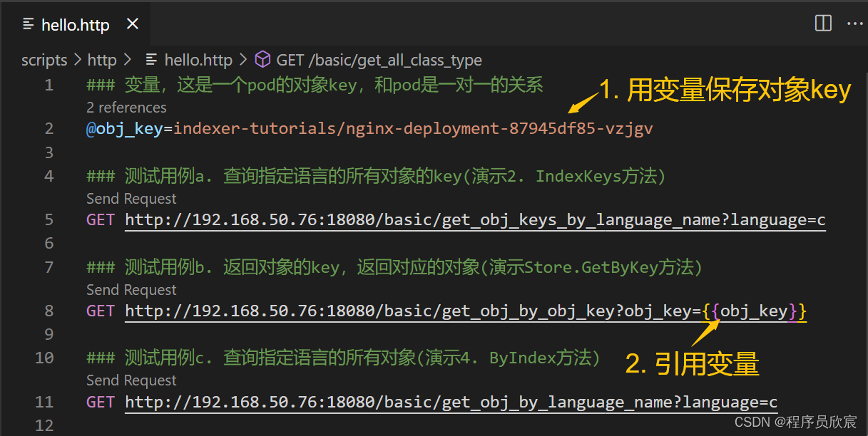Expand the chevron after scripts breadcrumb

(77, 61)
